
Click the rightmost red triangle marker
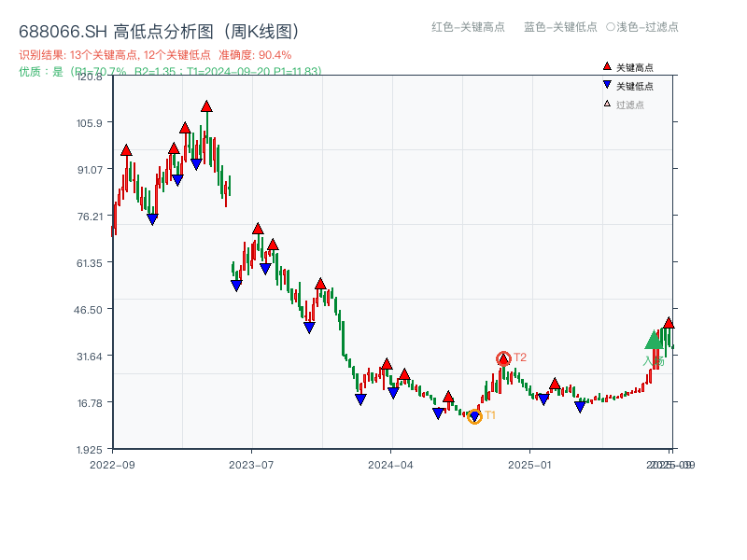(x=669, y=323)
